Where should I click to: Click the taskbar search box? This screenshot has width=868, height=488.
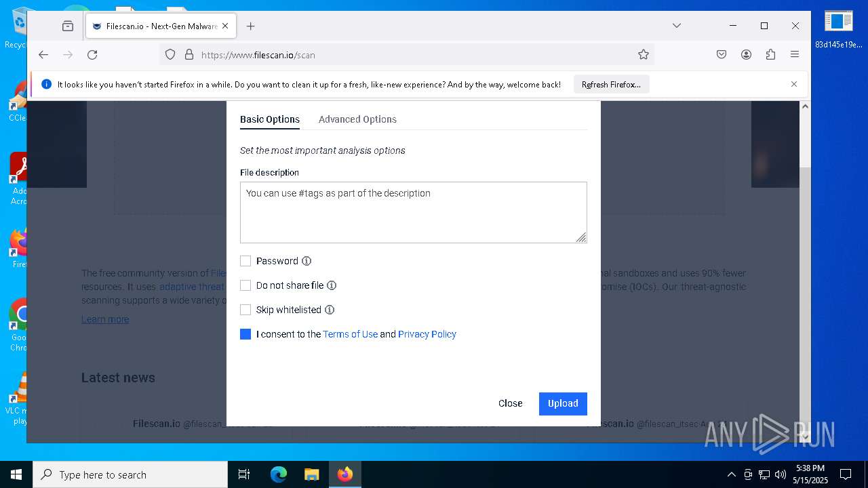tap(130, 474)
